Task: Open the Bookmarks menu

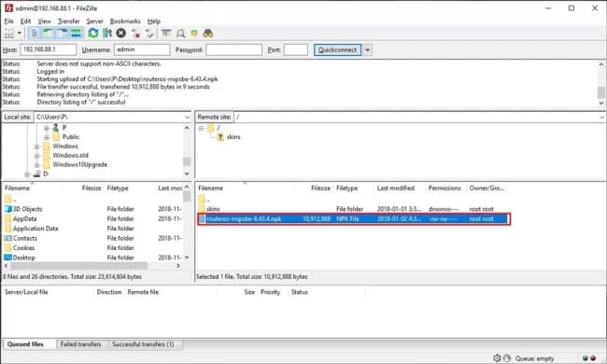Action: pyautogui.click(x=125, y=21)
